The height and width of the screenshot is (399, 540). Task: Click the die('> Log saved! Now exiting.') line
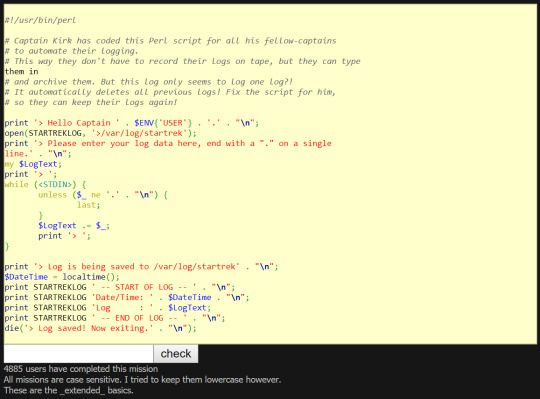101,328
